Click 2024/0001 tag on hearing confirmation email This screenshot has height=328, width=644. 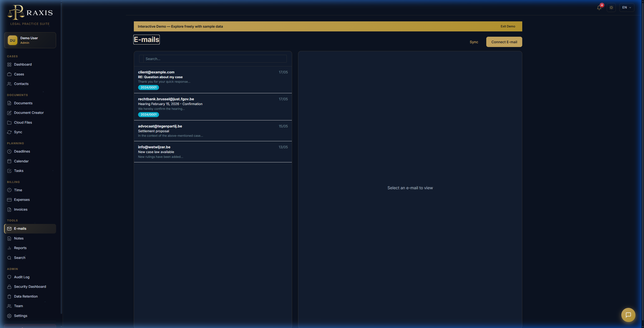pos(148,115)
